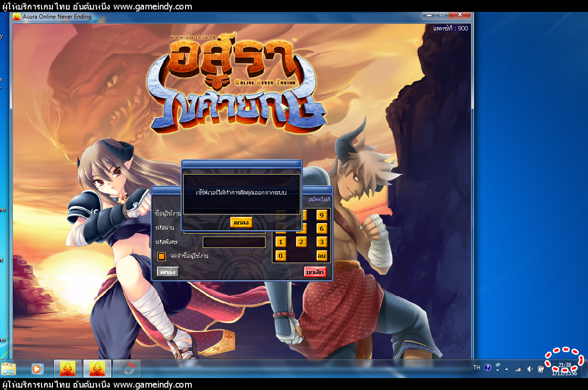
Task: Toggle the จดจำชื่อผู้ใช้งาน remember-username checkbox
Action: pos(162,257)
